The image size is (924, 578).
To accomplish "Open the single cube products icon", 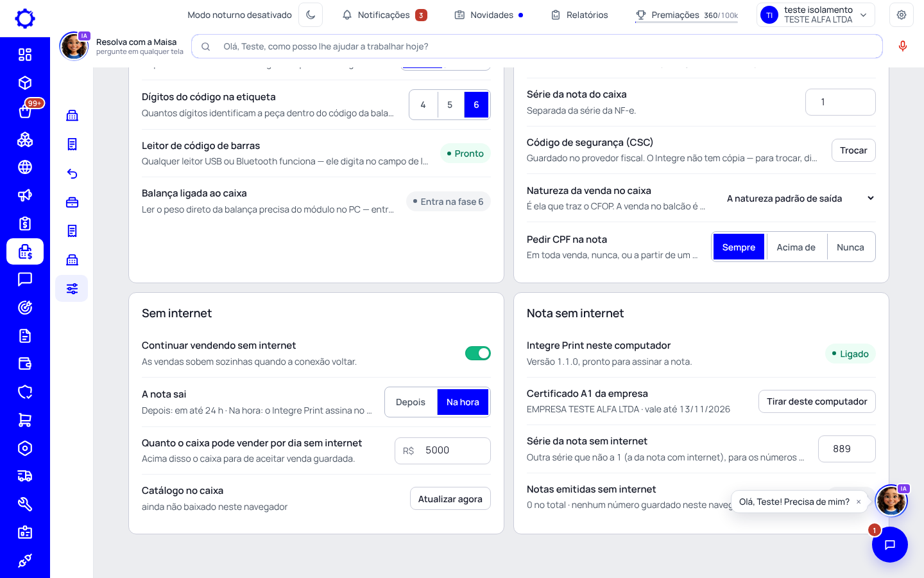I will [25, 83].
